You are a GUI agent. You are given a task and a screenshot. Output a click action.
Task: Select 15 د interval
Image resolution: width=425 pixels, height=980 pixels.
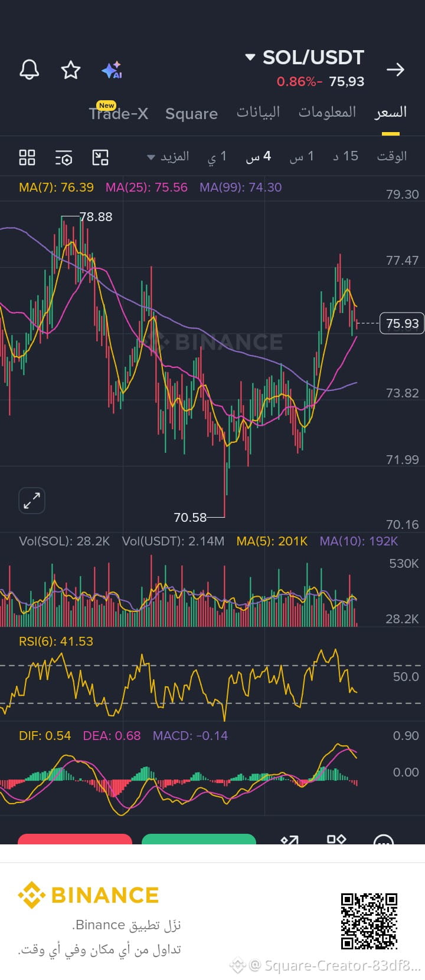tap(345, 156)
